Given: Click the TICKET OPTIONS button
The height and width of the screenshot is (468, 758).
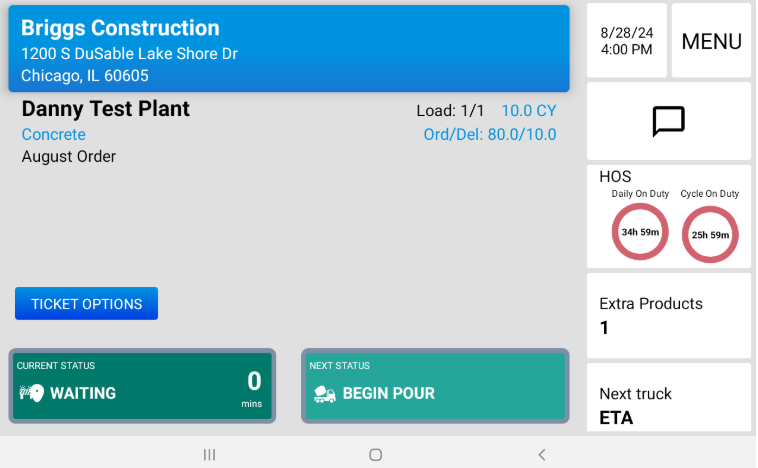Looking at the screenshot, I should (86, 304).
